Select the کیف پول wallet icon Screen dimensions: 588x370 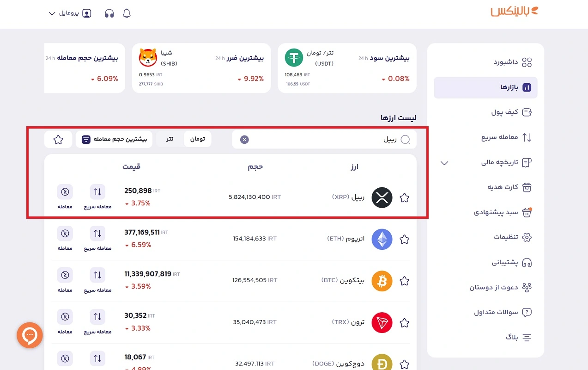tap(526, 112)
